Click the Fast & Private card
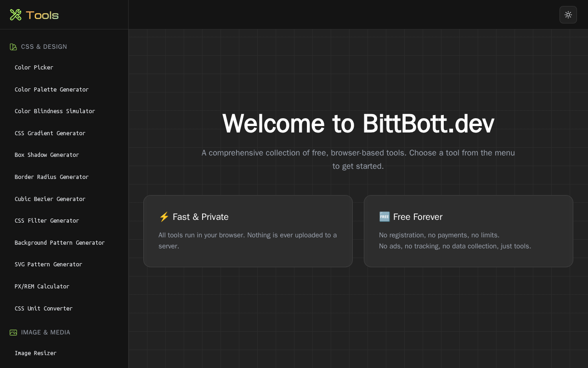The height and width of the screenshot is (368, 588). point(248,231)
